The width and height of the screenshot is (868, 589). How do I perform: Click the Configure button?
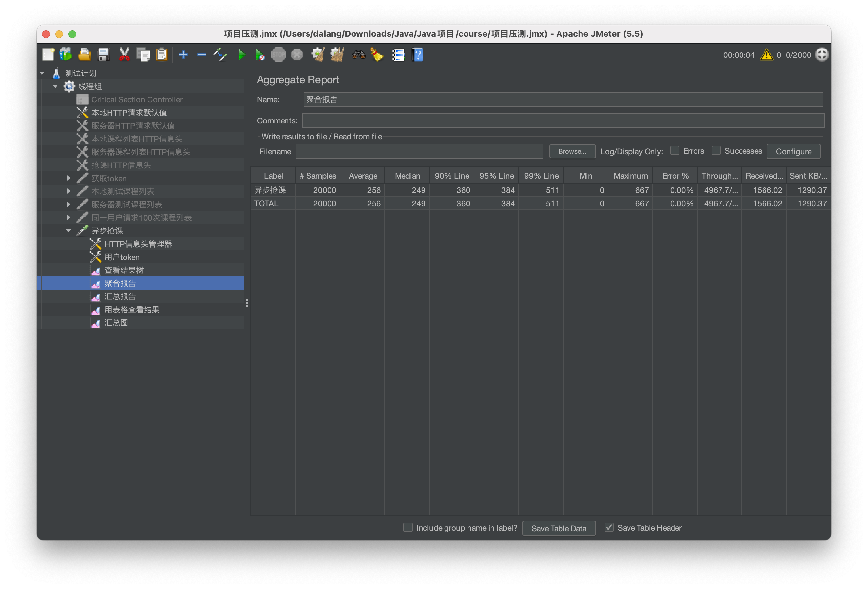pos(793,152)
